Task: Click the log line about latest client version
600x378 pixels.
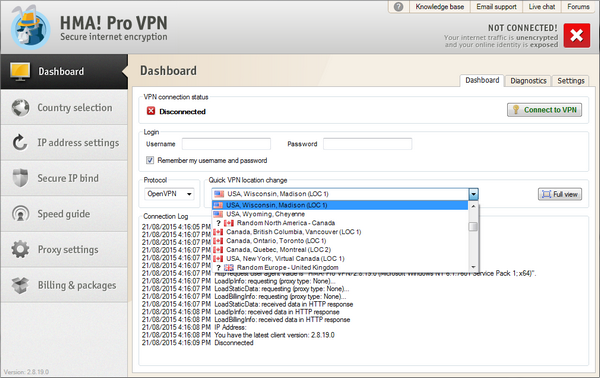Action: point(238,335)
